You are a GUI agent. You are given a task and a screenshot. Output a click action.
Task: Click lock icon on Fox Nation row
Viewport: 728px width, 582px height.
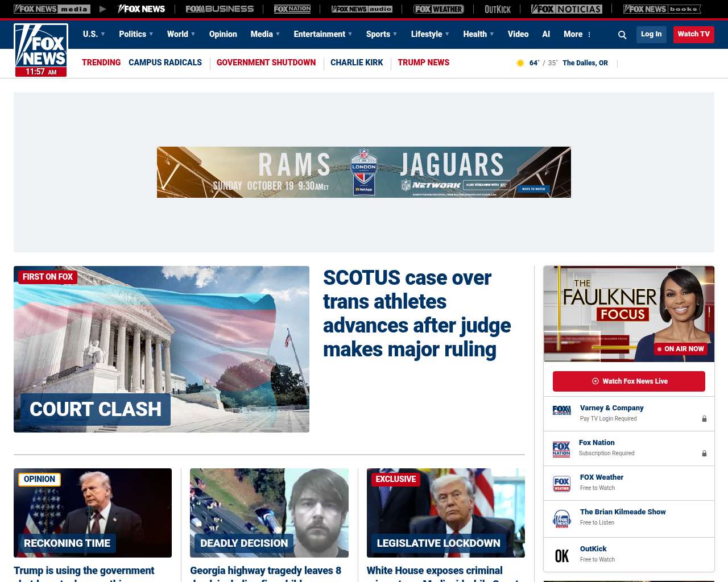pyautogui.click(x=704, y=454)
